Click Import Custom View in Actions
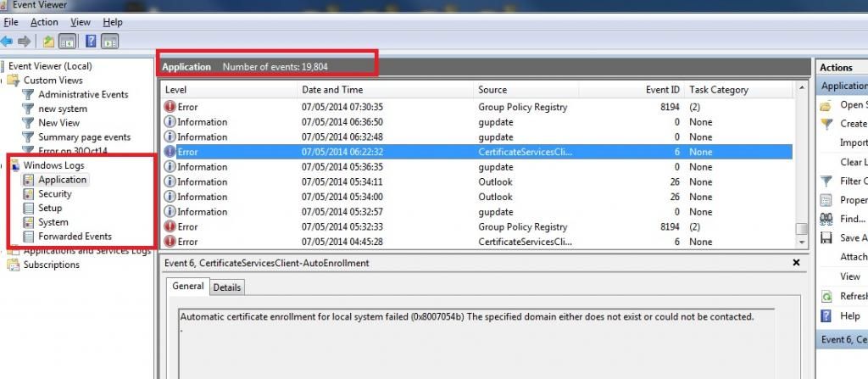 pyautogui.click(x=854, y=142)
